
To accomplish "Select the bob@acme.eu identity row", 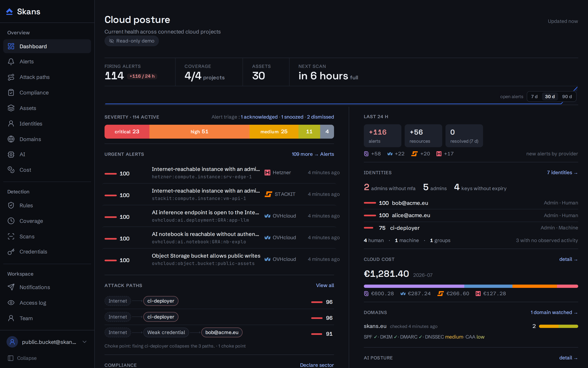I will (471, 203).
